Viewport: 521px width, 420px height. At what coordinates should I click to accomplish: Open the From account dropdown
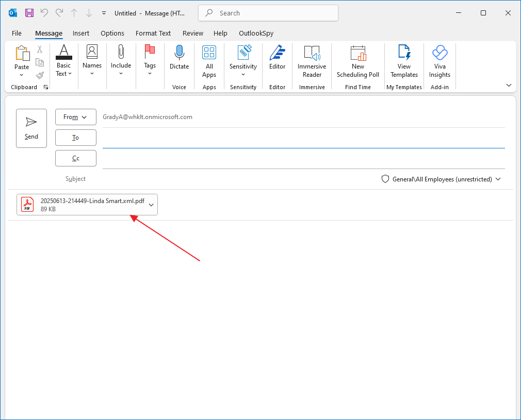tap(76, 117)
